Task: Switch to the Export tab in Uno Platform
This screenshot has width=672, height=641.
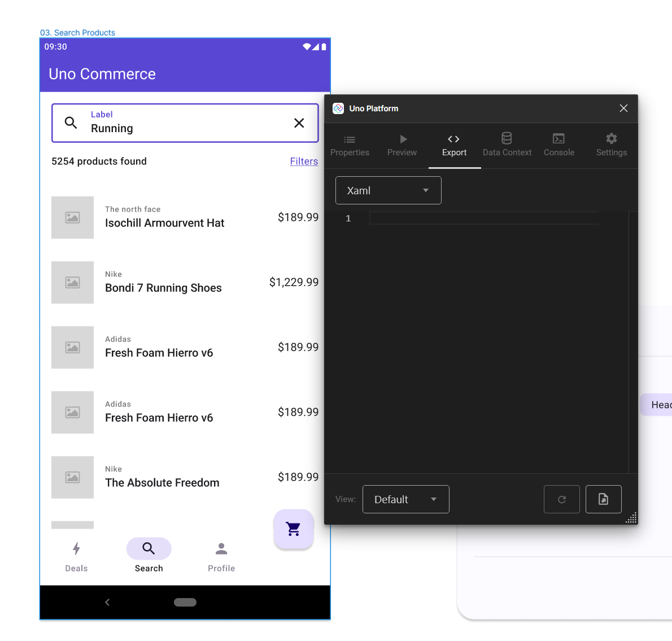Action: 454,146
